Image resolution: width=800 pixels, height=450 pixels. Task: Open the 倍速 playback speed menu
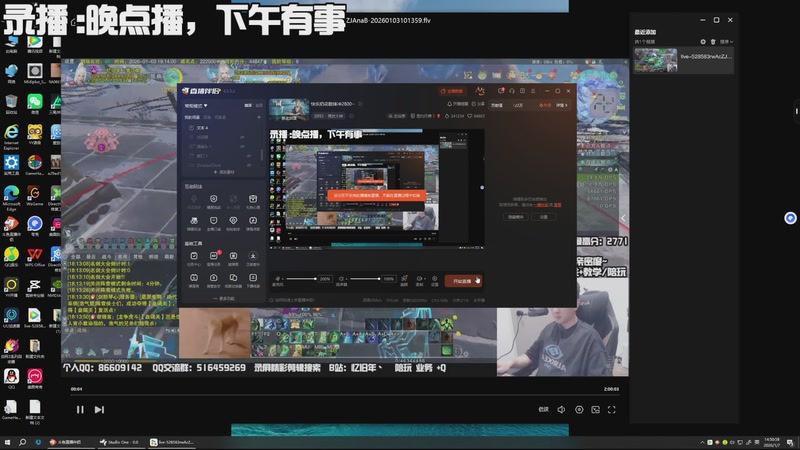point(543,410)
